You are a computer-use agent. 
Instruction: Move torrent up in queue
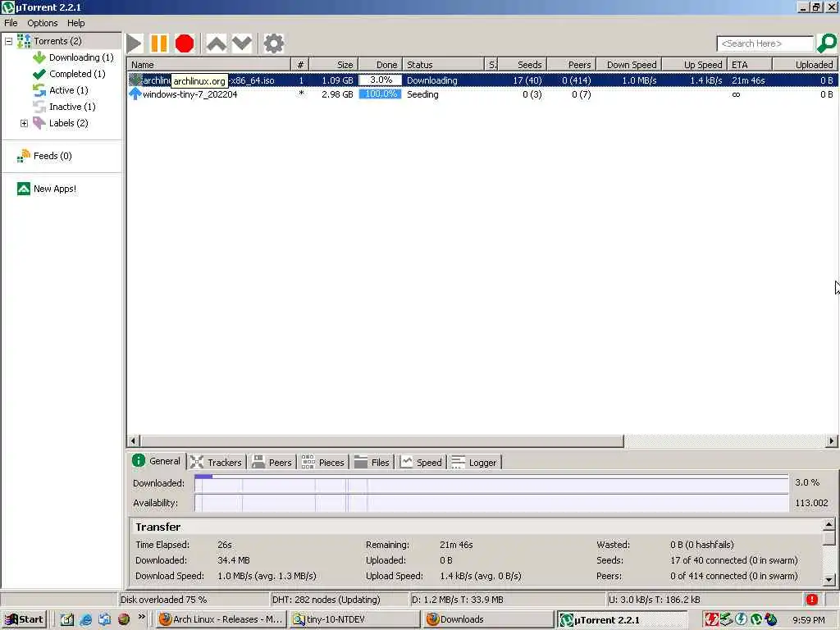[x=217, y=44]
